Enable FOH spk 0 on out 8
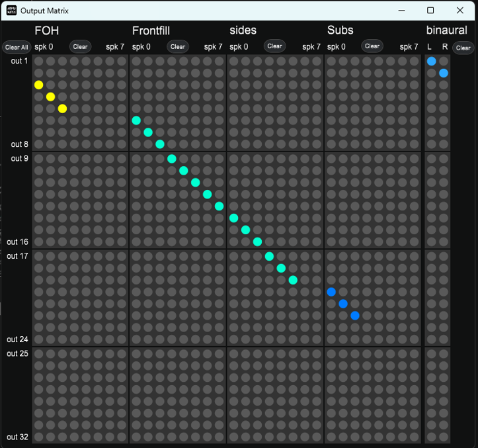The height and width of the screenshot is (448, 478). point(39,144)
